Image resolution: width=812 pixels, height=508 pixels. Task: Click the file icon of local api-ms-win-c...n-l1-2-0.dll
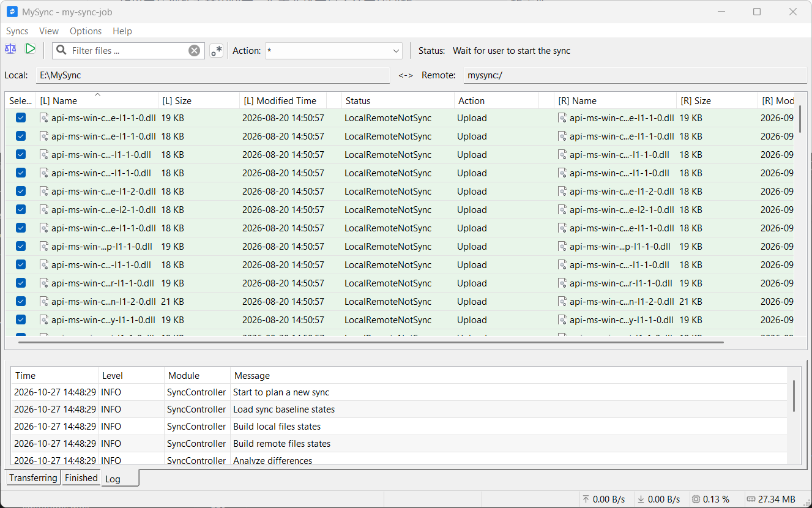tap(44, 302)
